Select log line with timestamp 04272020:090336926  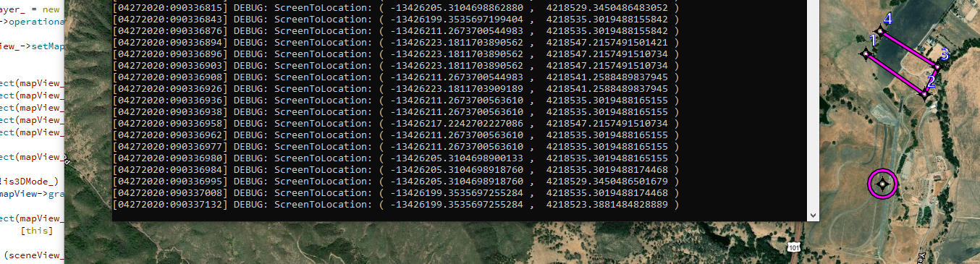point(397,88)
